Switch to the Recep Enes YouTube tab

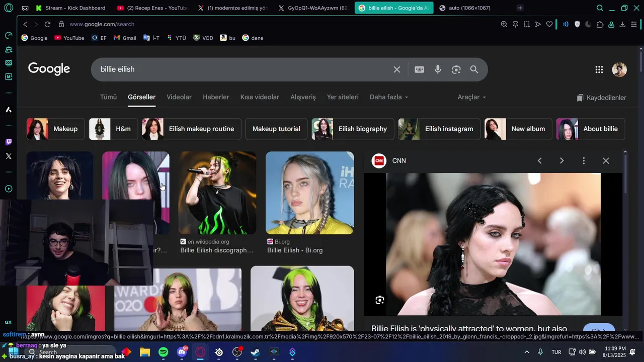[x=152, y=8]
